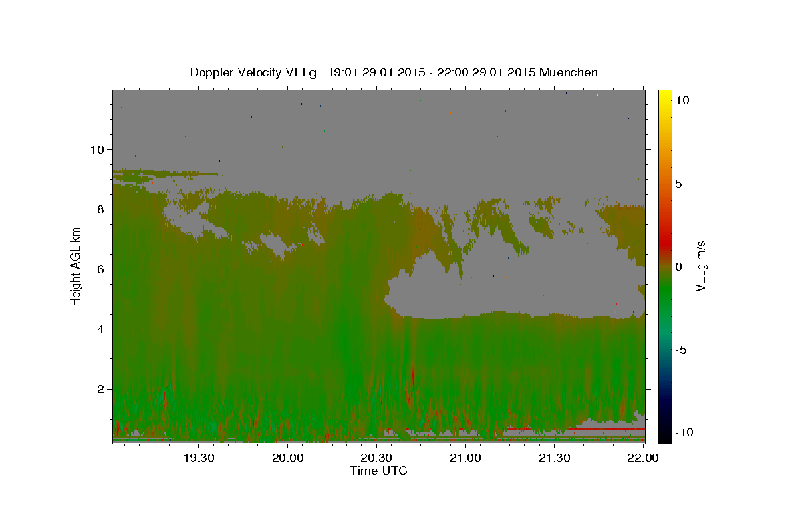Click the 22:00 time tick label
This screenshot has height=532, width=798.
coord(643,458)
